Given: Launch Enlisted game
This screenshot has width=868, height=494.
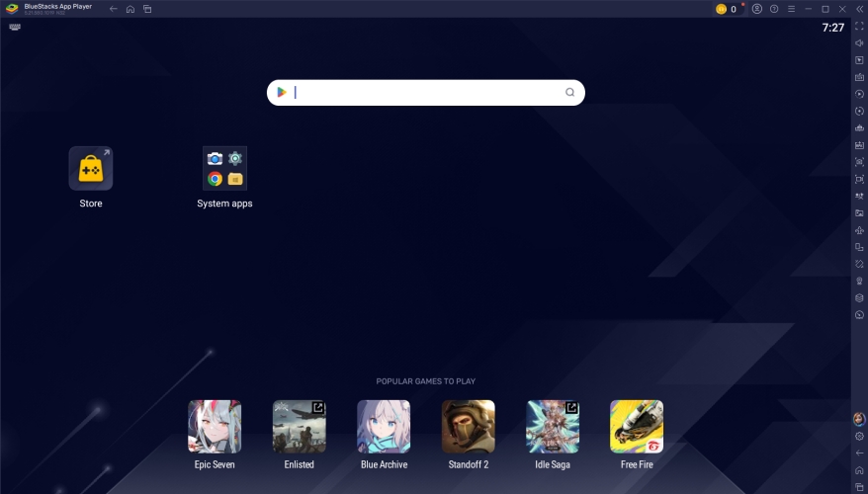Looking at the screenshot, I should coord(299,427).
